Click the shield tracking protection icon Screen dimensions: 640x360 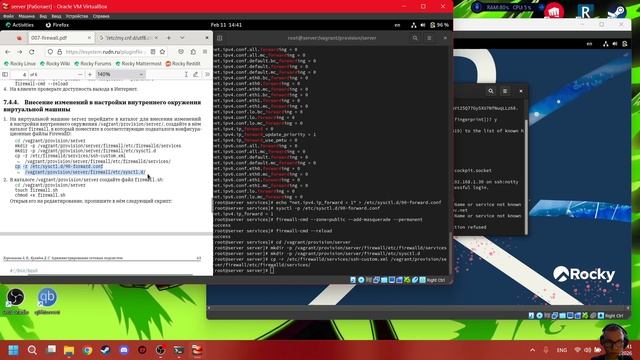click(50, 52)
